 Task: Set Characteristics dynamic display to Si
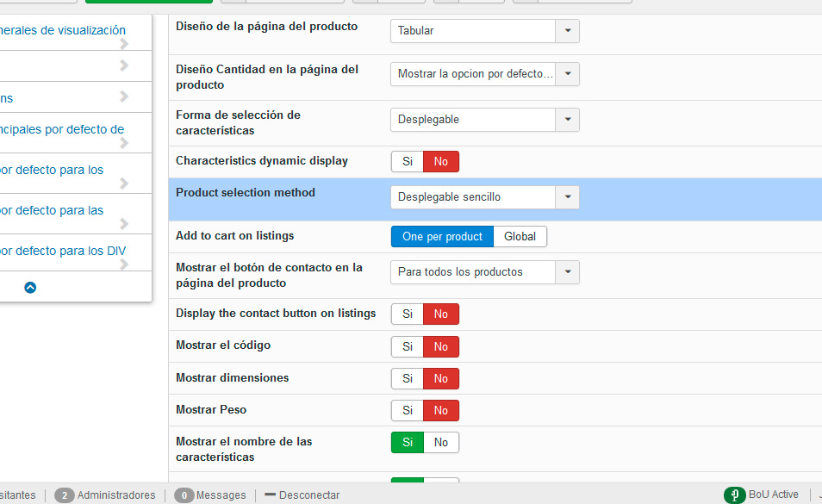(x=407, y=162)
